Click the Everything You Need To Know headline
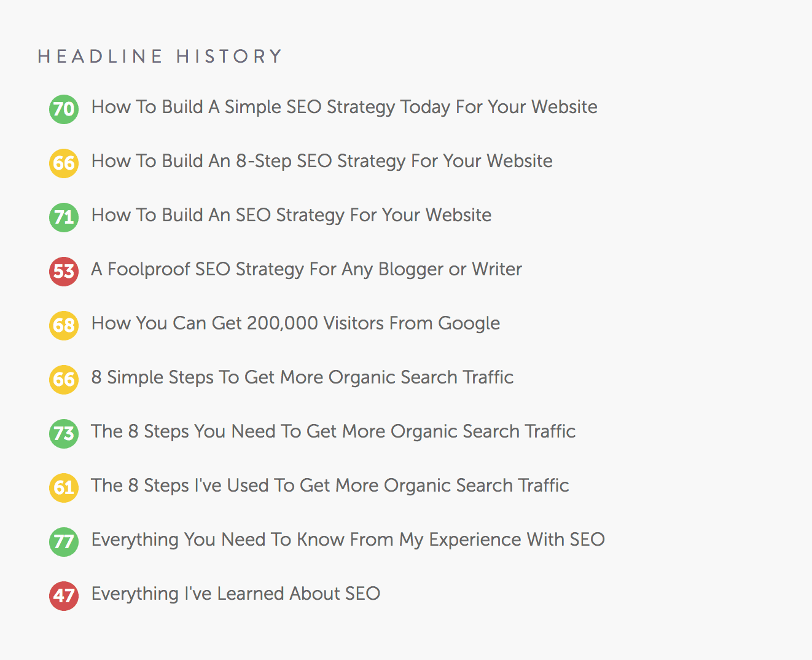The height and width of the screenshot is (660, 812). (348, 540)
